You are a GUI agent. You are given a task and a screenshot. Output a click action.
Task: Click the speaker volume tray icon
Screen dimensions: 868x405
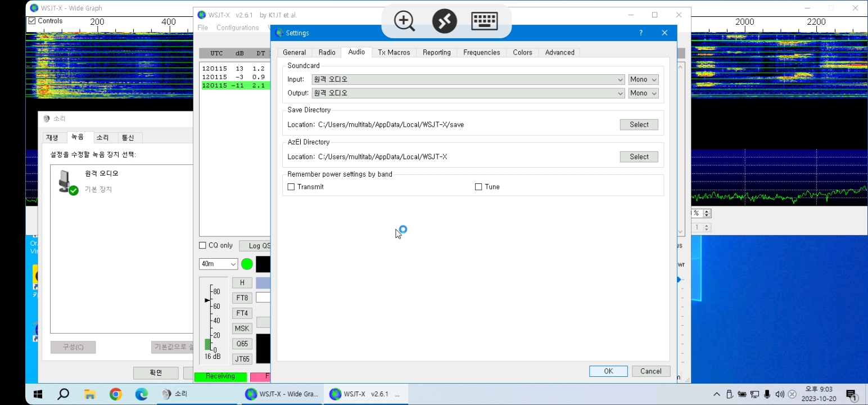coord(780,394)
